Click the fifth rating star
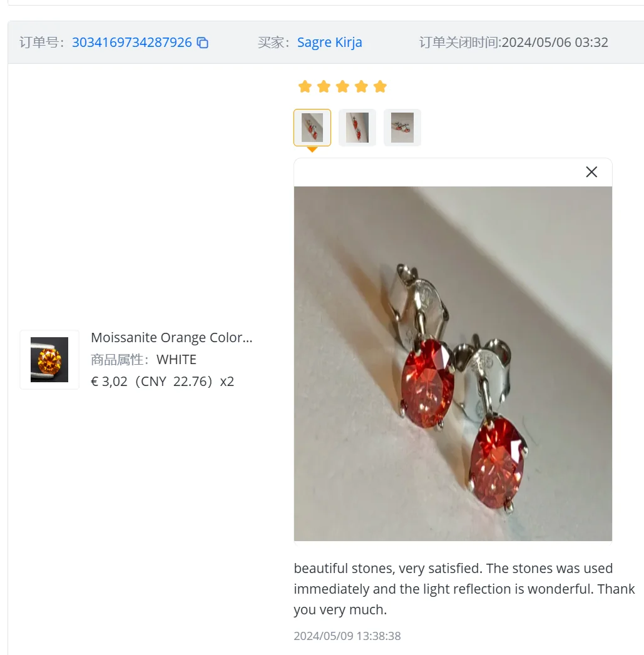The width and height of the screenshot is (644, 655). [381, 86]
